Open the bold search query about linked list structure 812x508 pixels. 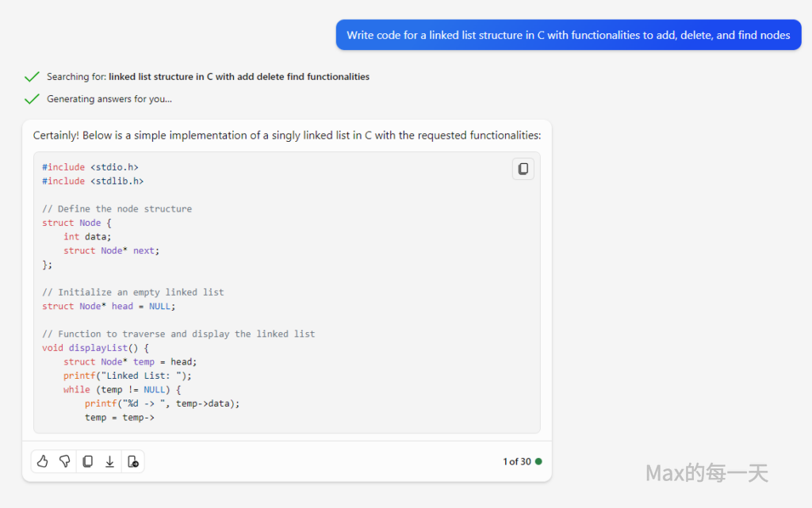coord(239,77)
